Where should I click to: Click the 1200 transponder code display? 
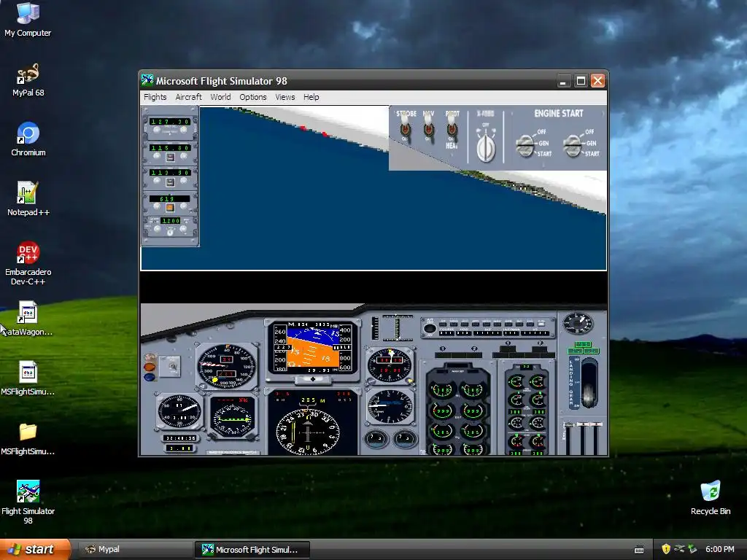(171, 221)
